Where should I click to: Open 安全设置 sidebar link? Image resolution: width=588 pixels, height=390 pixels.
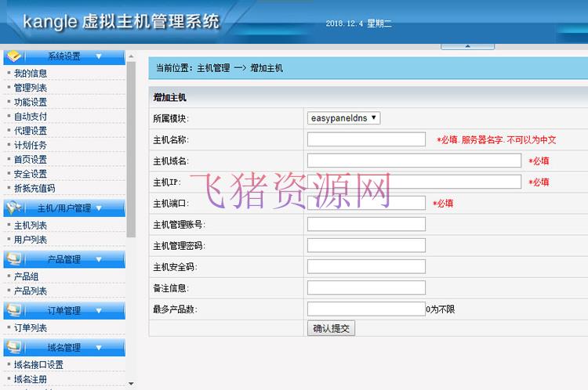(31, 174)
